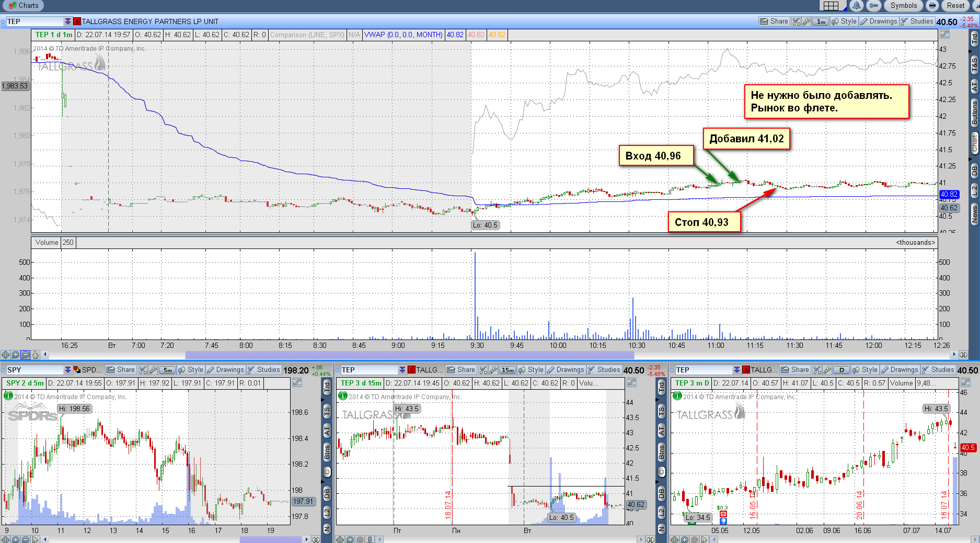Open the T&S side tab of main chart
980x543 pixels.
(x=974, y=65)
